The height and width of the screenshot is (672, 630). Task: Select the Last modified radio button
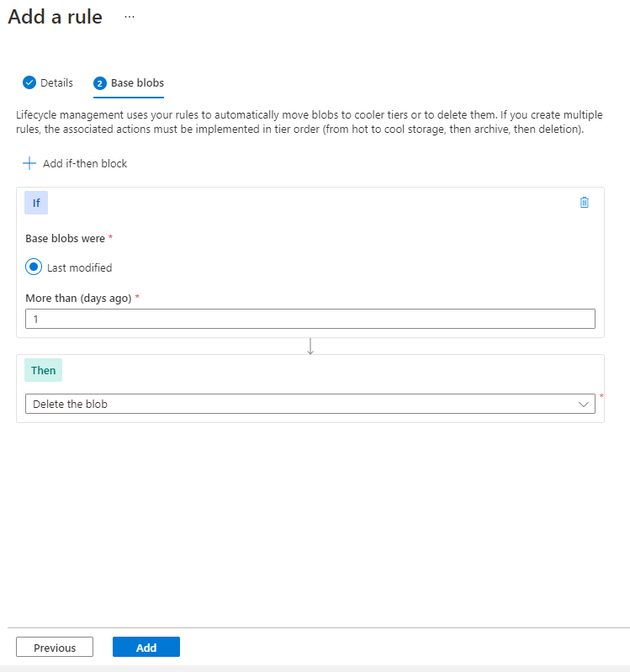tap(34, 267)
